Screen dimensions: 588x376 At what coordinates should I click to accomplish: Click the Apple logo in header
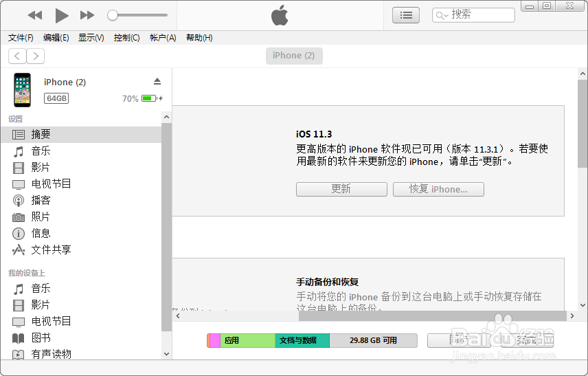(280, 15)
